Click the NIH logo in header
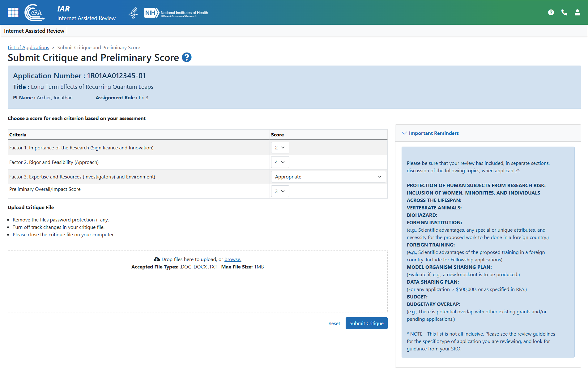 176,13
